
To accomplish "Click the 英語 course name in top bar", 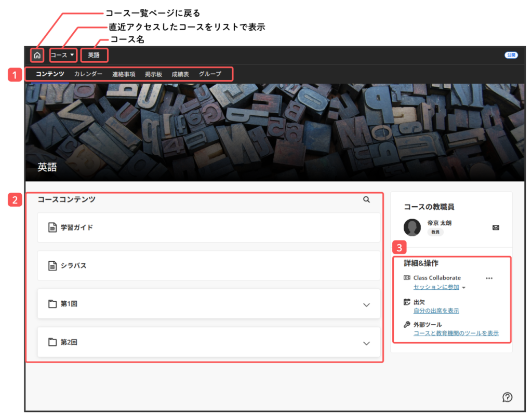I will click(x=94, y=55).
